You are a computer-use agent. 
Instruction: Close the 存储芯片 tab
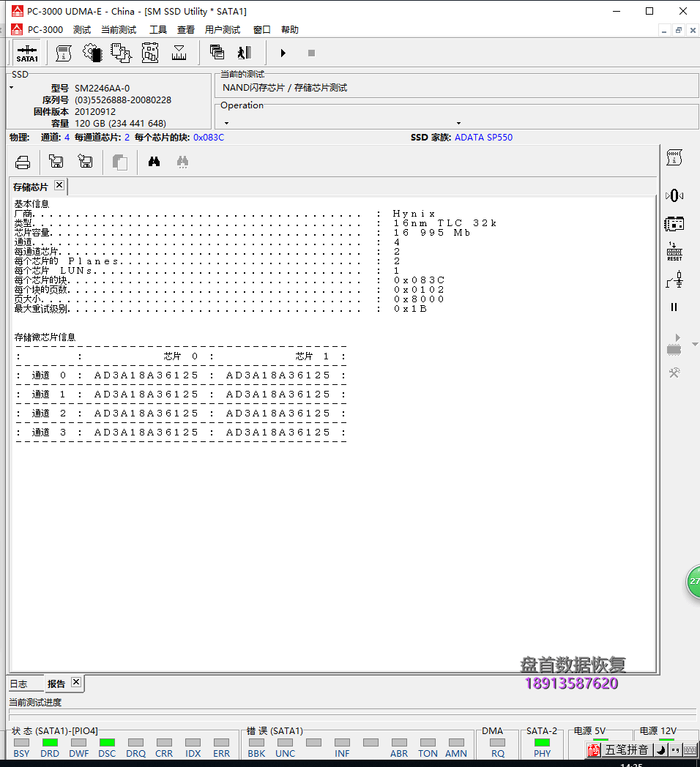pyautogui.click(x=59, y=185)
